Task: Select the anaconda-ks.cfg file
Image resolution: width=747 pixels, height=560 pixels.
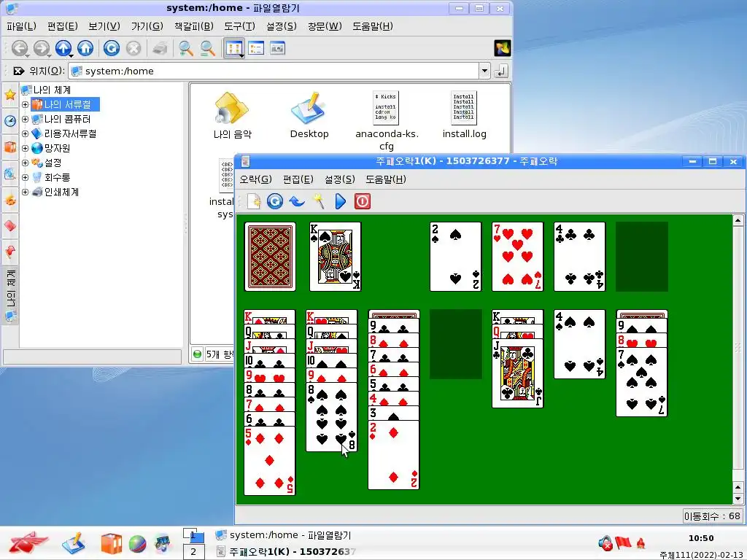Action: (387, 120)
